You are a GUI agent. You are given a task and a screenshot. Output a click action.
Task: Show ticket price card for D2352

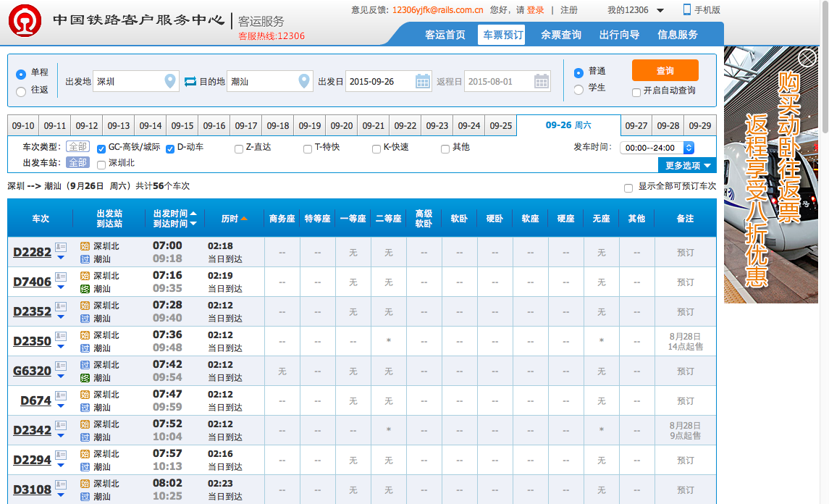[61, 306]
